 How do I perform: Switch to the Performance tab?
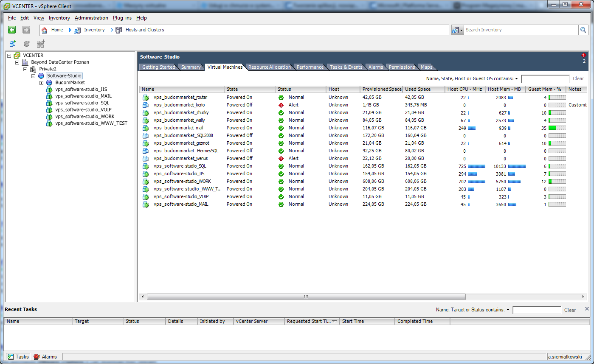pyautogui.click(x=310, y=67)
